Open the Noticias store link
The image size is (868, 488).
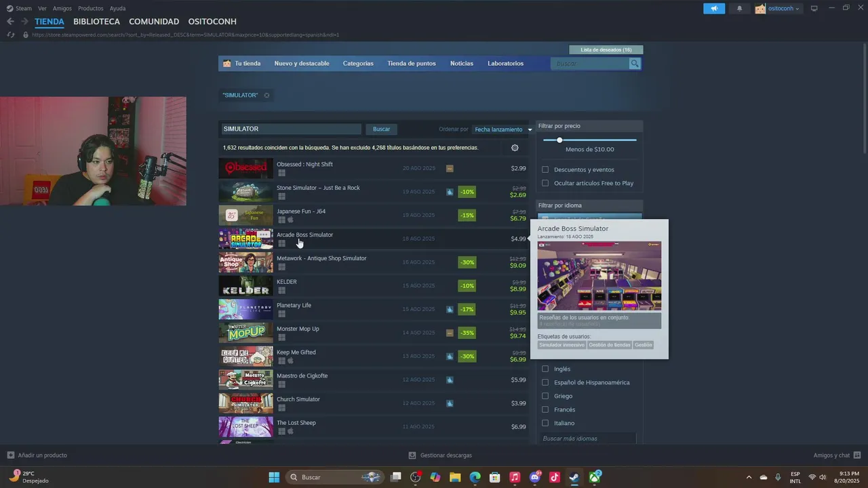[462, 64]
